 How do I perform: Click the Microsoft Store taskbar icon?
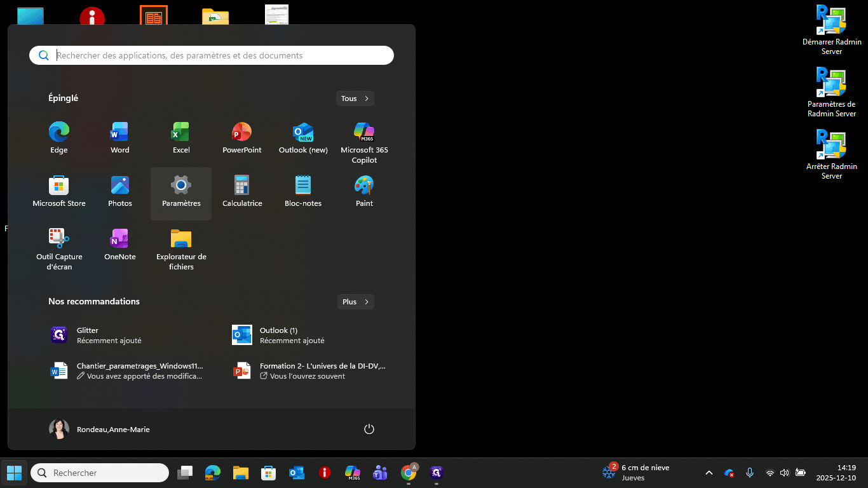[x=269, y=473]
